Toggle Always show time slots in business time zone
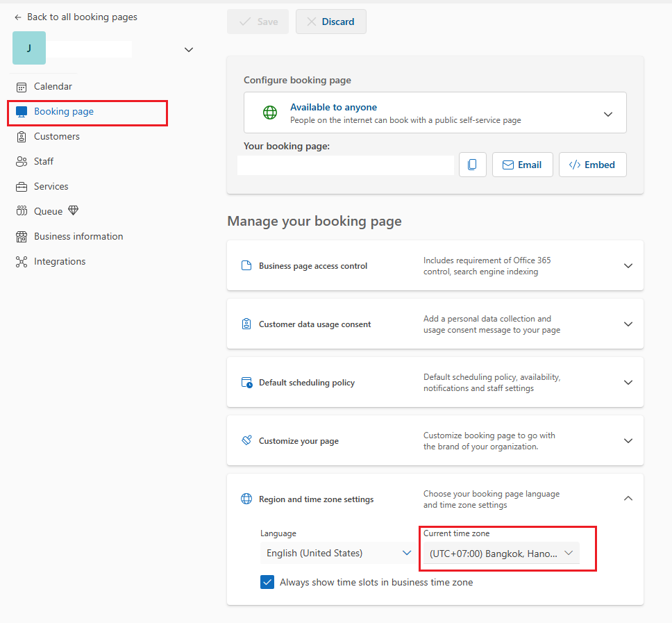Screen dimensions: 672x623 267,582
